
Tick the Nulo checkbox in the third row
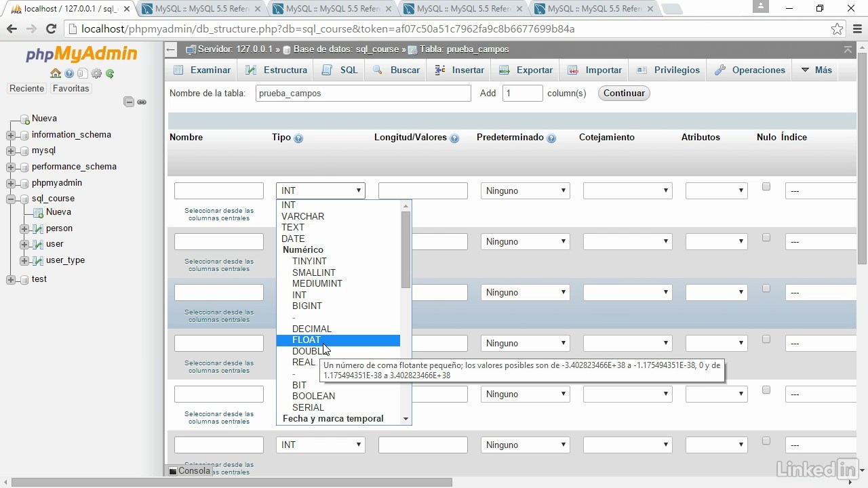(766, 288)
